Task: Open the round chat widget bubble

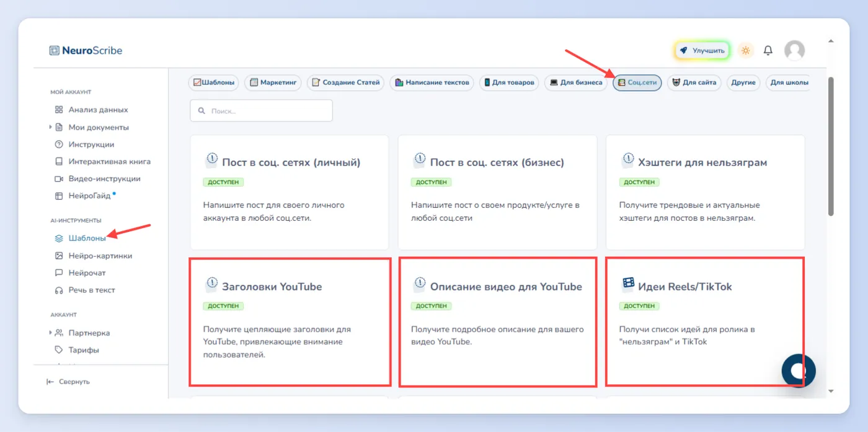Action: point(799,371)
